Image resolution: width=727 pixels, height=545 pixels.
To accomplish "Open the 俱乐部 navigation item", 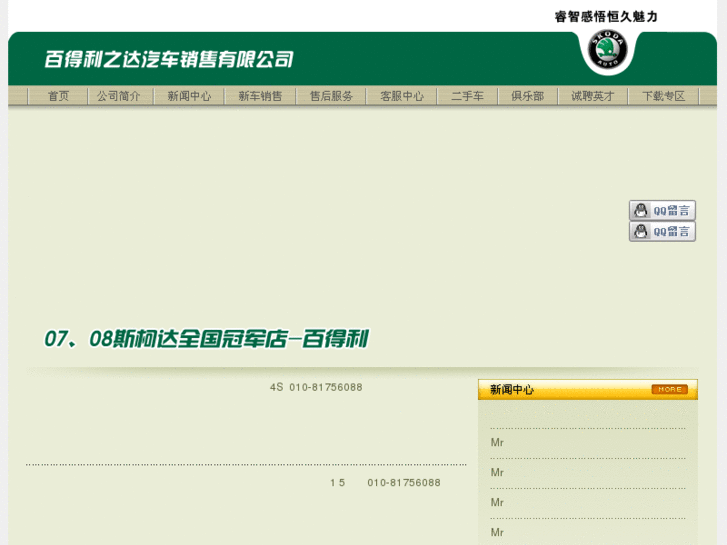I will 528,96.
